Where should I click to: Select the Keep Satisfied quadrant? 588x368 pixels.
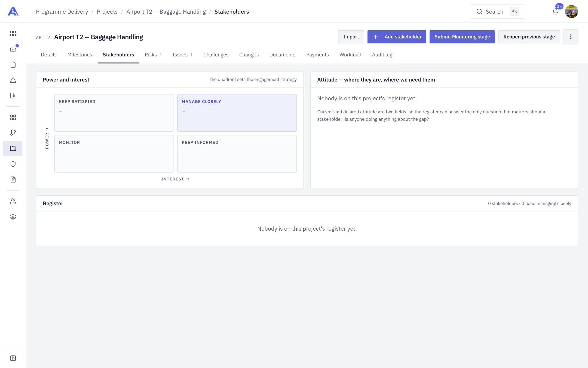coord(114,113)
